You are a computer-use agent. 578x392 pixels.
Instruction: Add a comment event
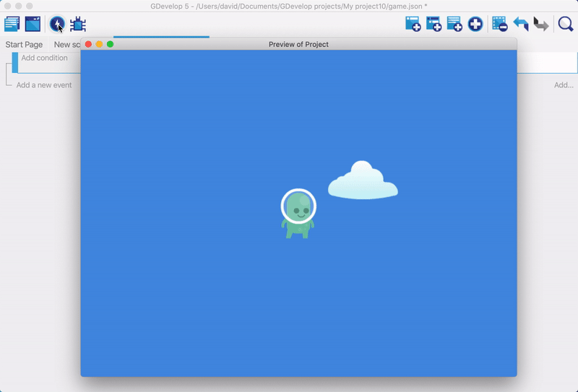454,25
